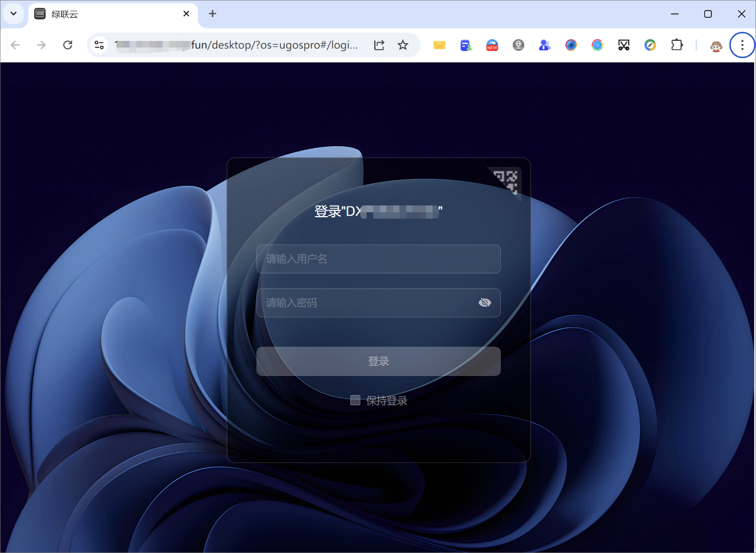Viewport: 756px width, 553px height.
Task: Open the yellow mail extension
Action: [x=439, y=45]
